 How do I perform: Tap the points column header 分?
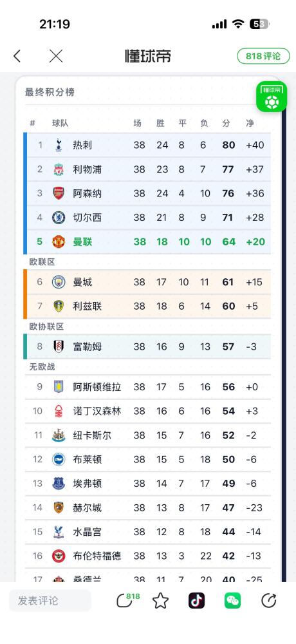point(227,123)
